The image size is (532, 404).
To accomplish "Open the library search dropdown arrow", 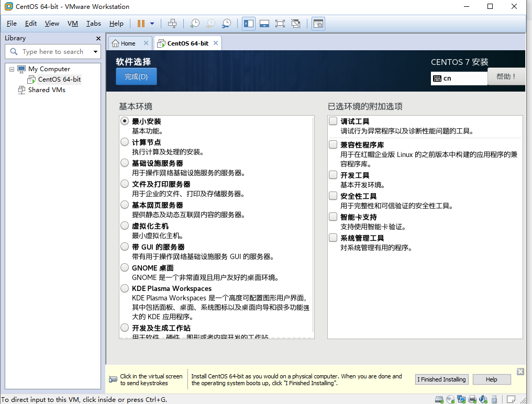I will point(96,52).
